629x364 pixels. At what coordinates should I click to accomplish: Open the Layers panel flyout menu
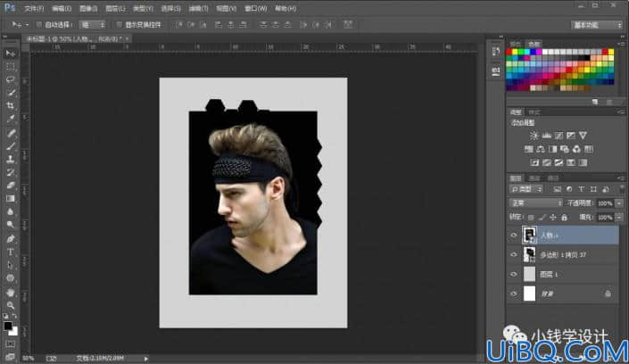621,178
